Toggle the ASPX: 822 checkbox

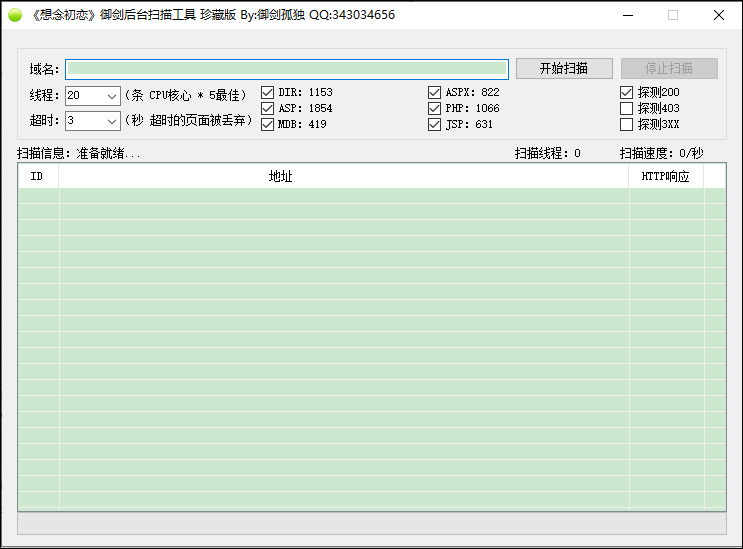(434, 92)
